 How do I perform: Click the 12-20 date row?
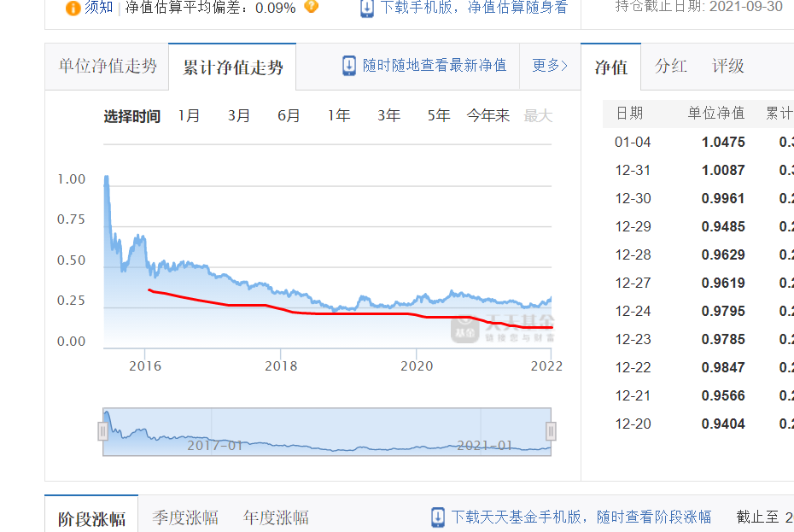[633, 424]
